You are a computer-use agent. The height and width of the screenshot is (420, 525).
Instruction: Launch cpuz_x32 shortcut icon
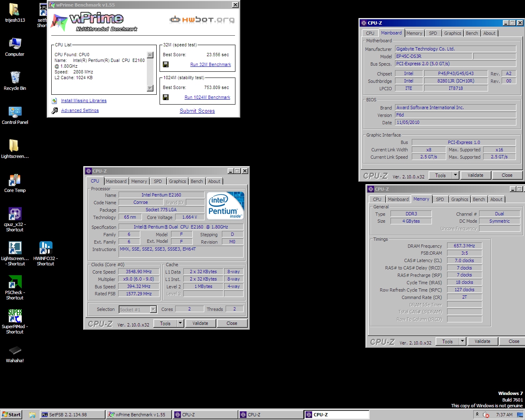[15, 219]
